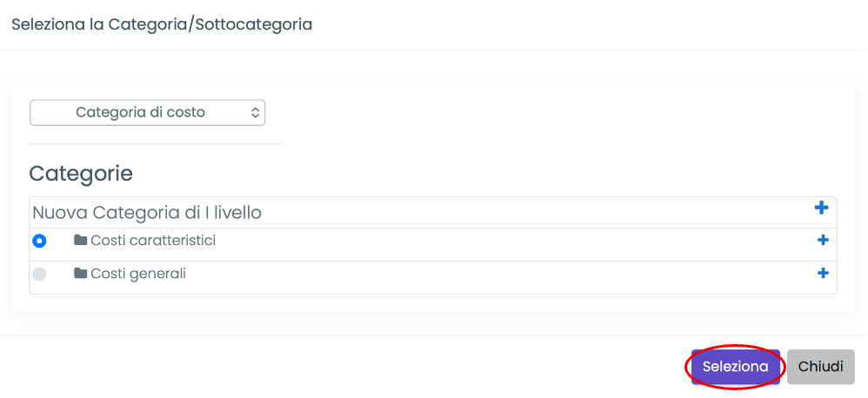Click the dropdown's up-down chevron arrows
The image size is (868, 398).
255,113
